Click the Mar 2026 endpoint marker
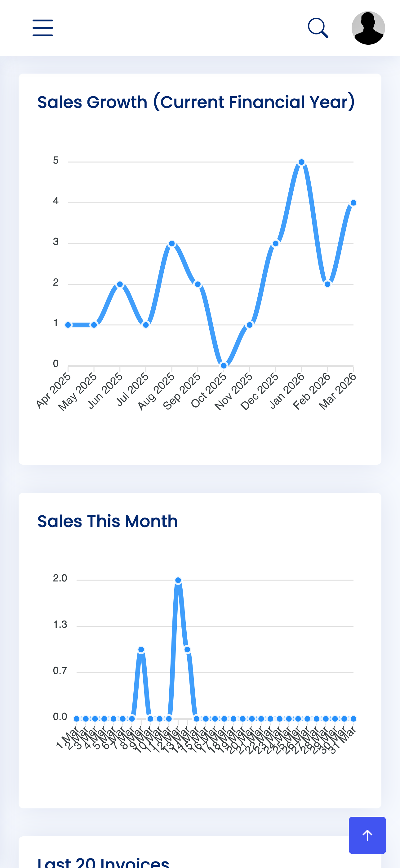Viewport: 400px width, 868px height. (x=353, y=202)
